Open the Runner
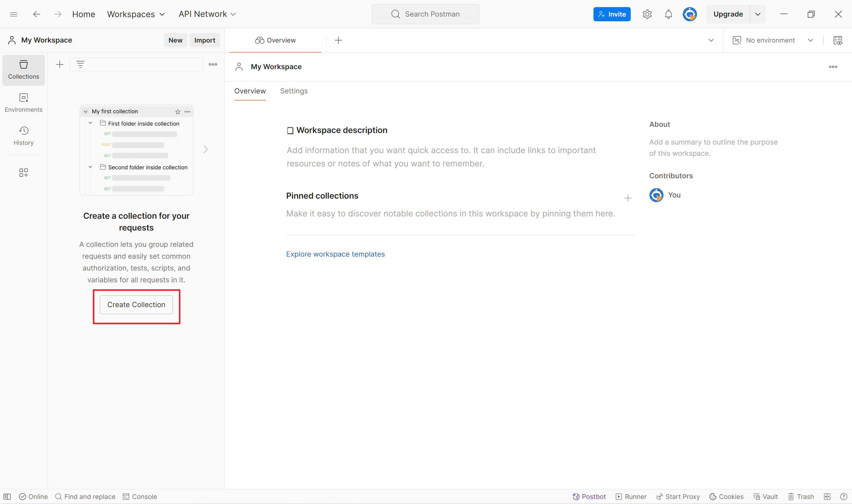Screen dimensions: 852x504 [631, 497]
